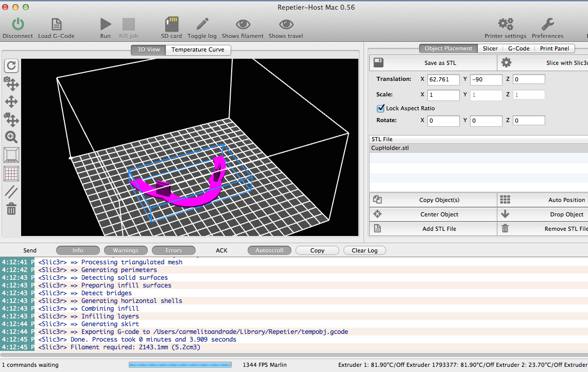The image size is (588, 372).
Task: Toggle the Shows filament eye
Action: pos(243,24)
